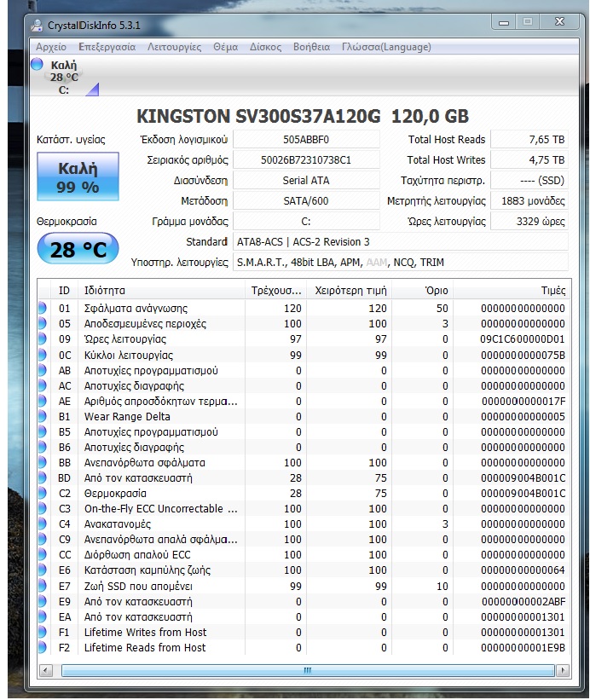
Task: Click the status orb for row E7
Action: 43,586
